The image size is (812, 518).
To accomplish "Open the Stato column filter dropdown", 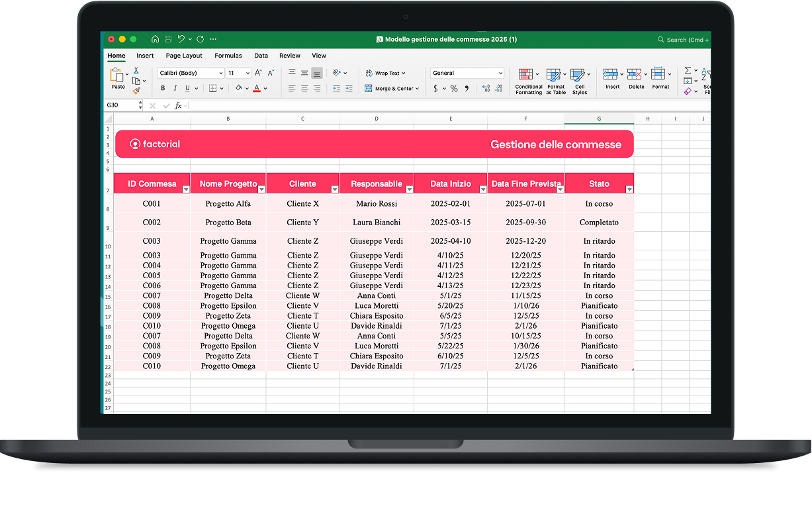I will 629,189.
